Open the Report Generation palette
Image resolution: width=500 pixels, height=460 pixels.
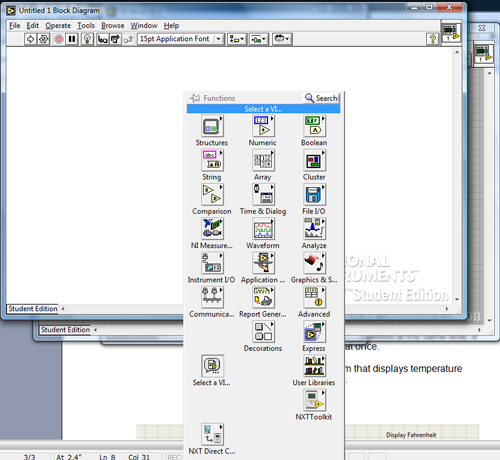tap(263, 297)
